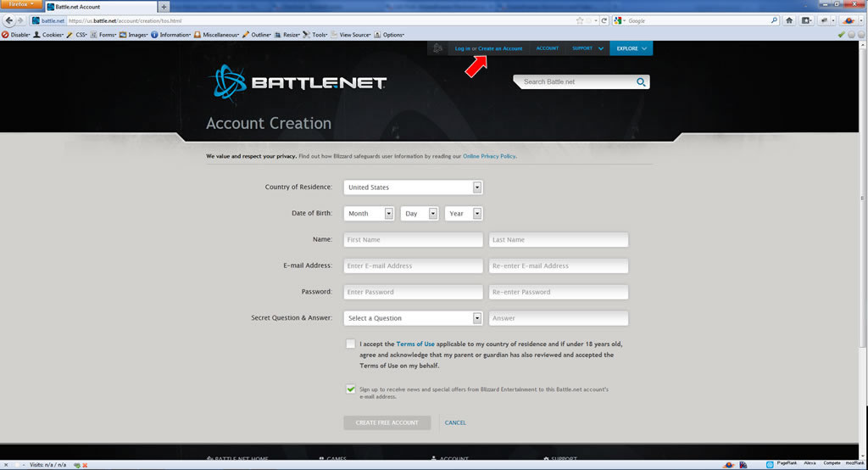
Task: Click the Last Name field
Action: tap(559, 240)
